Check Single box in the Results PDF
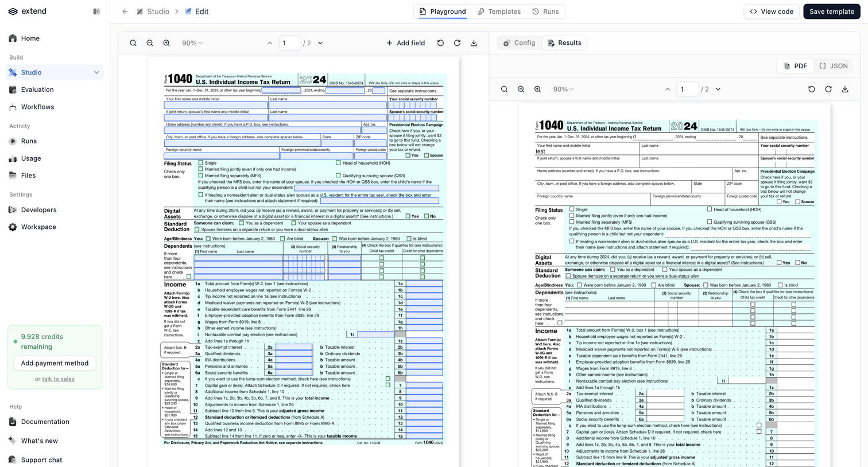868x467 pixels. [572, 209]
